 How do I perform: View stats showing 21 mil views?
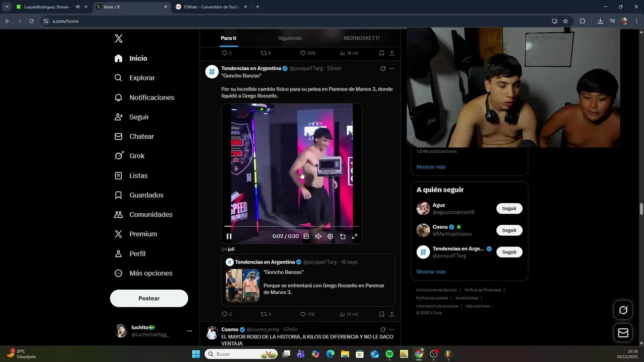(x=349, y=314)
